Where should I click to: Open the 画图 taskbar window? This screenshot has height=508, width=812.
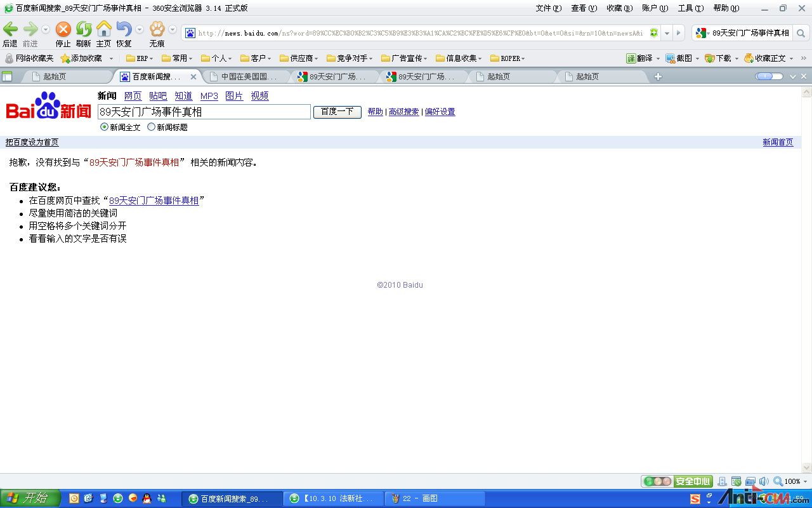pyautogui.click(x=435, y=498)
